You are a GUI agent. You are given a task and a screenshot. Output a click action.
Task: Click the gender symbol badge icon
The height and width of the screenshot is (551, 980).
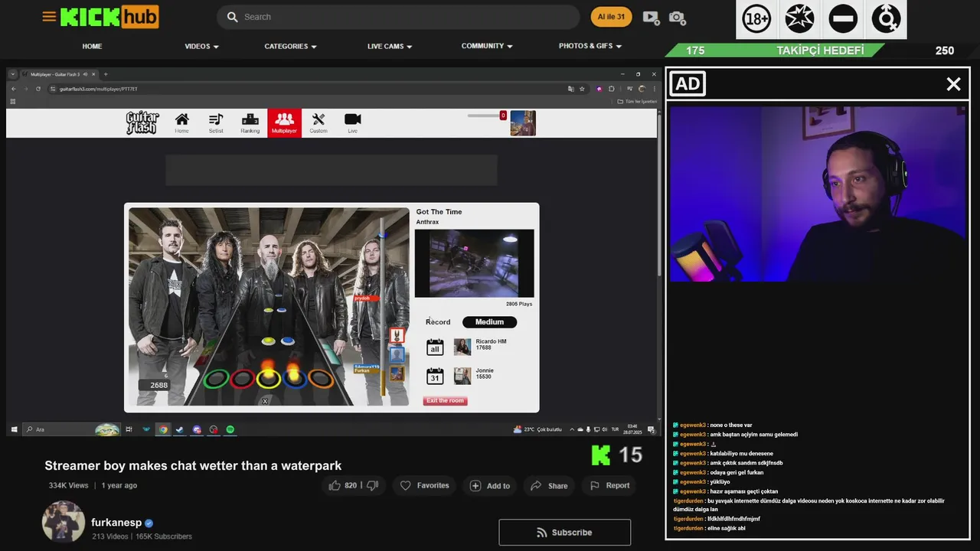point(887,19)
